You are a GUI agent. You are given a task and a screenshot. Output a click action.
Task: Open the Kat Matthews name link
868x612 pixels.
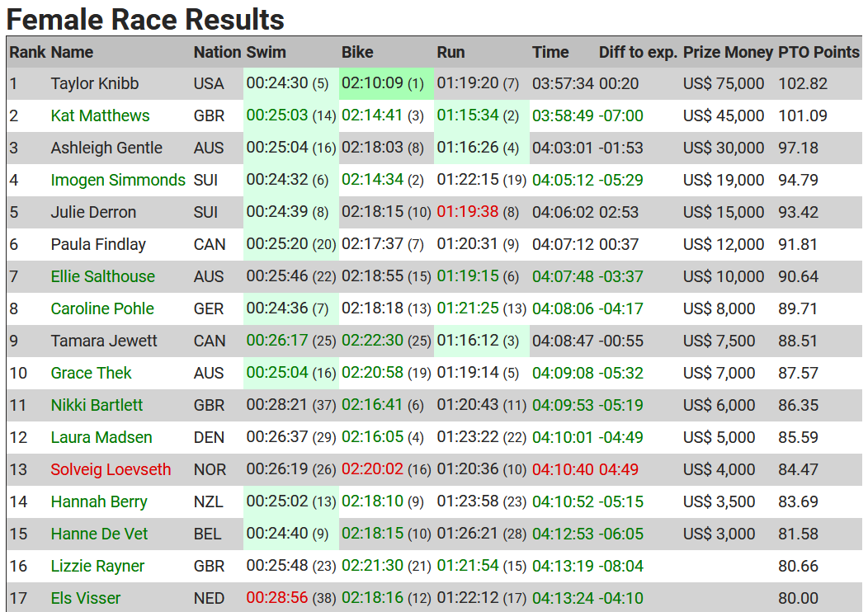pyautogui.click(x=100, y=115)
